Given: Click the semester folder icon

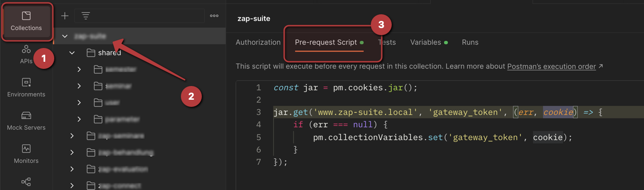Looking at the screenshot, I should pos(98,69).
